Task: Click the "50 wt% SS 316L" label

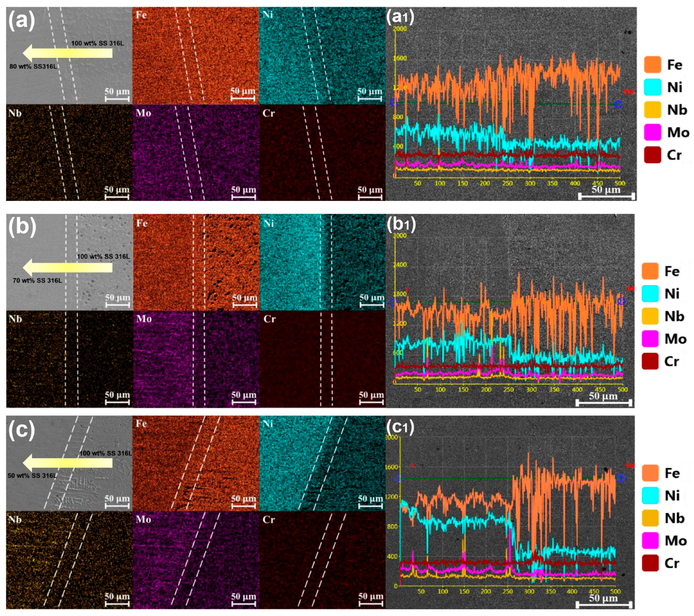Action: [33, 476]
